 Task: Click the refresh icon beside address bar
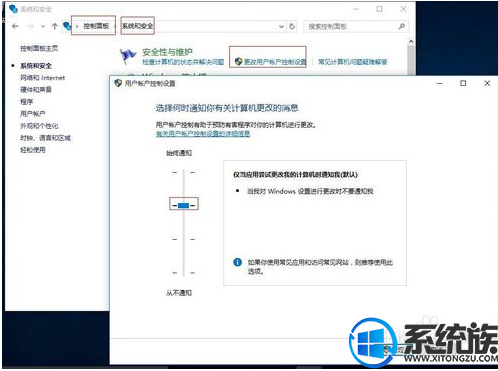(292, 26)
